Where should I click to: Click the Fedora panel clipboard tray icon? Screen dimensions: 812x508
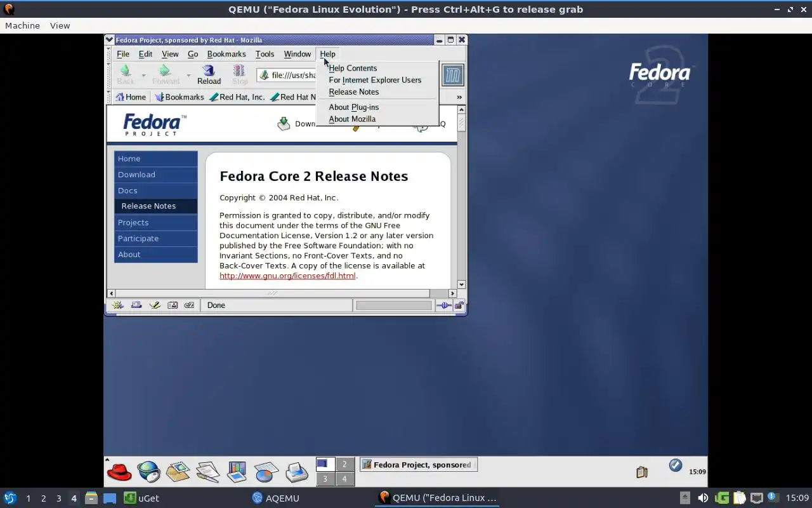click(x=641, y=472)
